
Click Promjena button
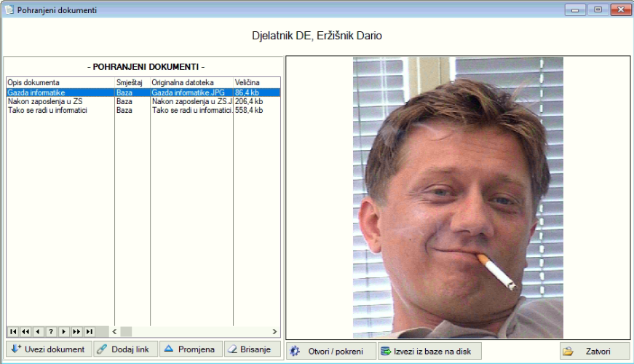pos(191,349)
